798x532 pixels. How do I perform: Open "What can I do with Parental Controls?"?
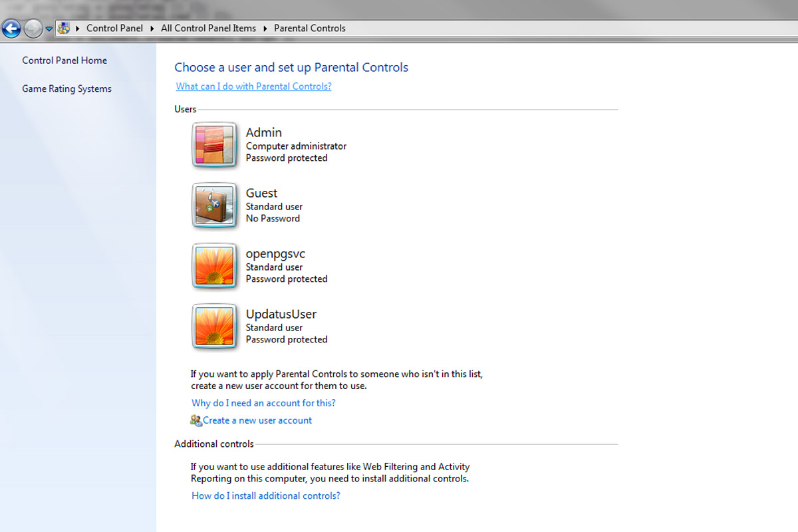coord(253,86)
